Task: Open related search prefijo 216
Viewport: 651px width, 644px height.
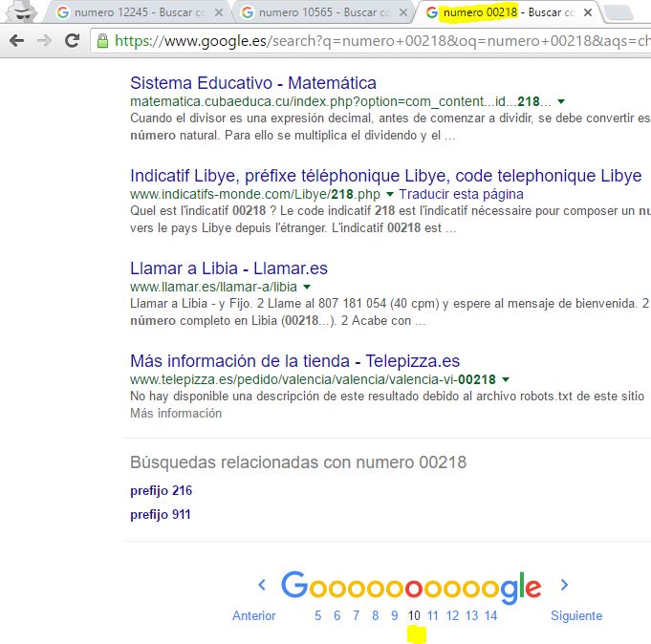Action: (x=162, y=491)
